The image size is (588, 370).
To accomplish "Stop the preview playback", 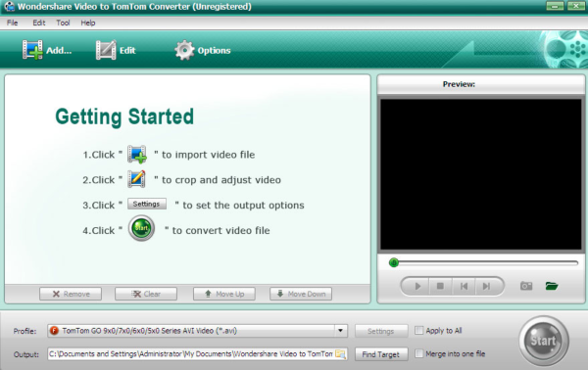I will pos(440,286).
